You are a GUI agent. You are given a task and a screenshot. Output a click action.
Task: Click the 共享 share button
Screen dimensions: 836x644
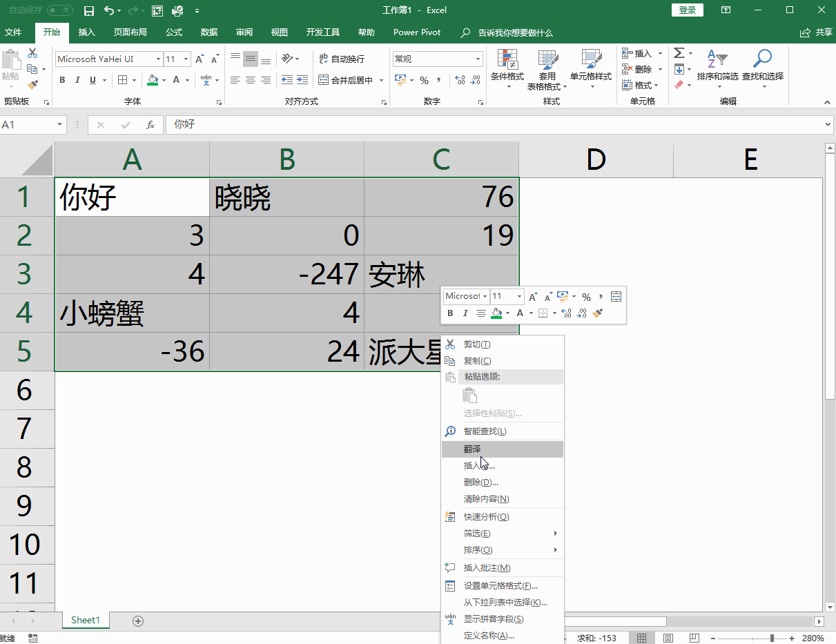click(816, 32)
